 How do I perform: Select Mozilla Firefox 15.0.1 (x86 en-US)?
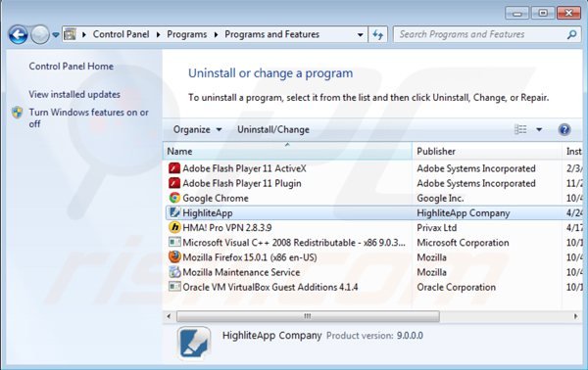click(x=249, y=257)
